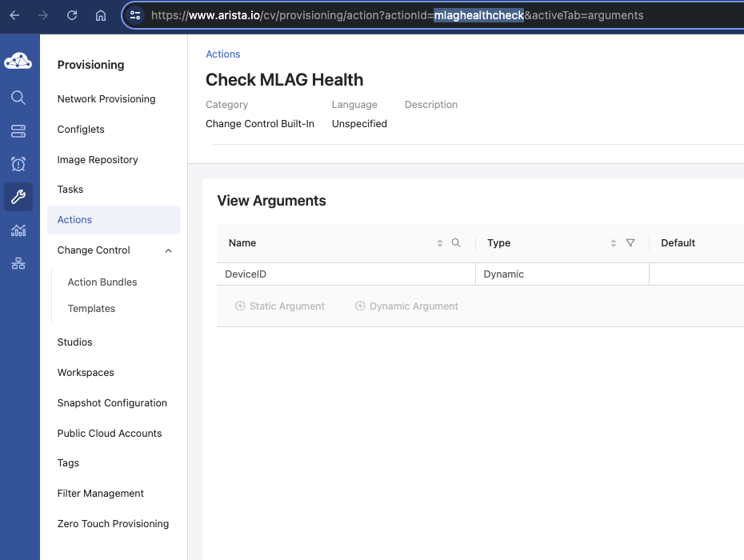The image size is (744, 560).
Task: Add a Dynamic Argument
Action: [406, 306]
